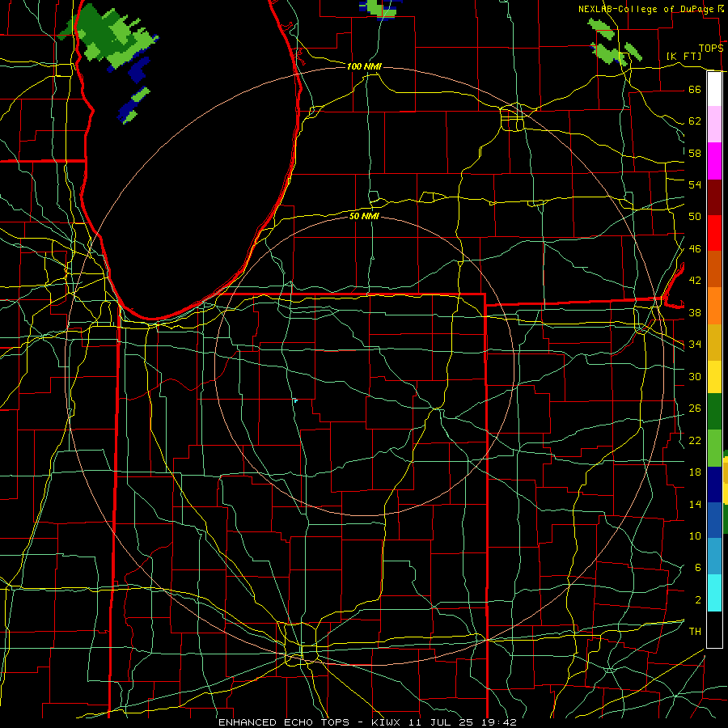Click the 22 value on the legend
Image resolution: width=728 pixels, height=728 pixels.
pyautogui.click(x=695, y=440)
